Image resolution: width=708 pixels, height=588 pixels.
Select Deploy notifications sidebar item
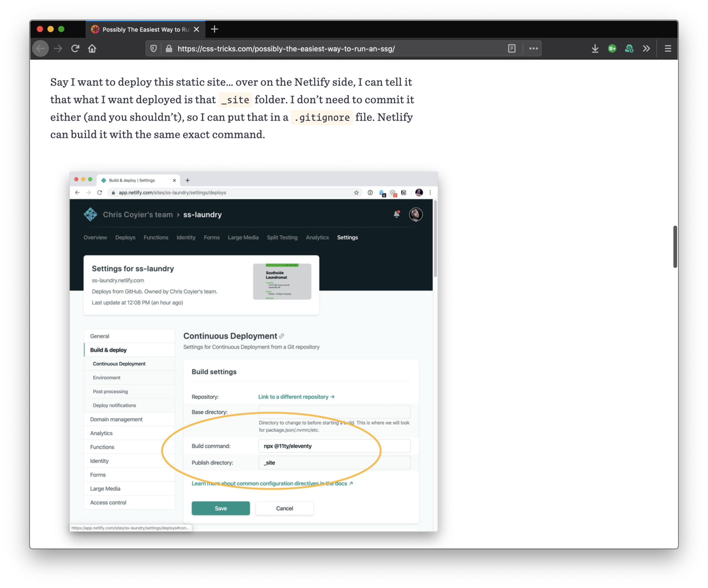coord(129,406)
